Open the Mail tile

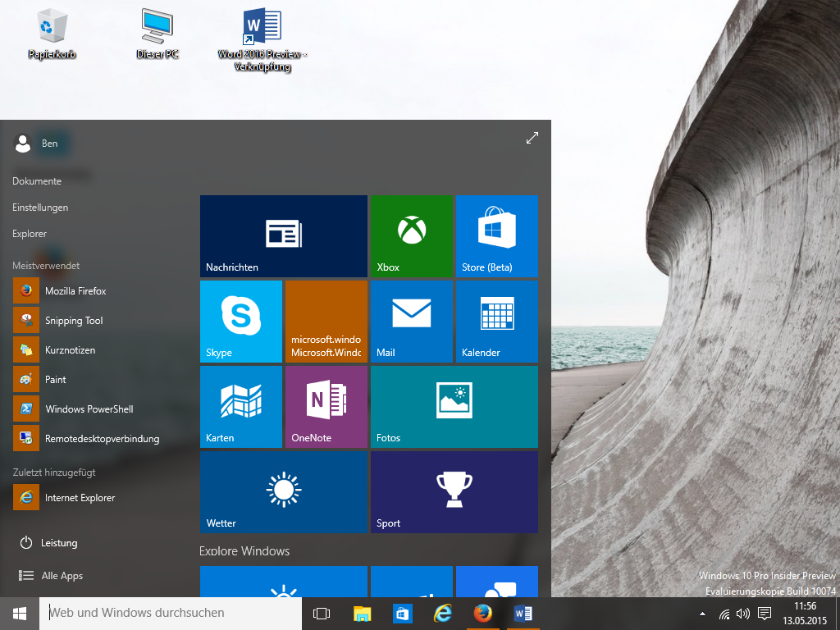point(412,322)
